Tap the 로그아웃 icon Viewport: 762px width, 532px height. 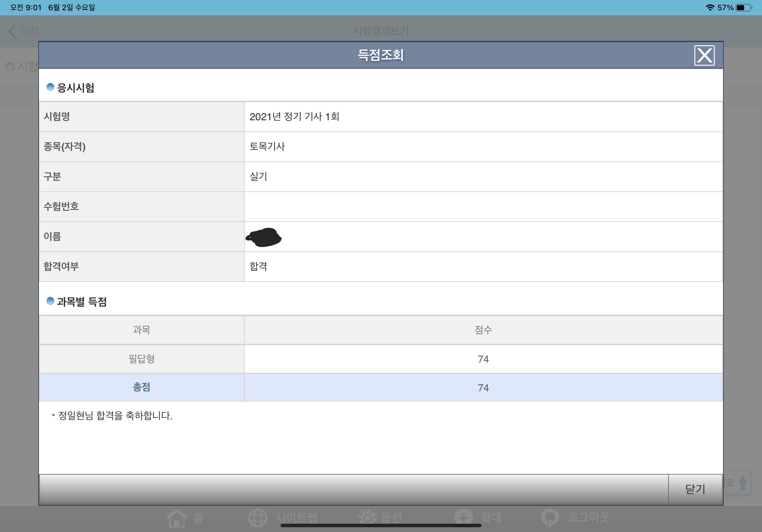550,518
